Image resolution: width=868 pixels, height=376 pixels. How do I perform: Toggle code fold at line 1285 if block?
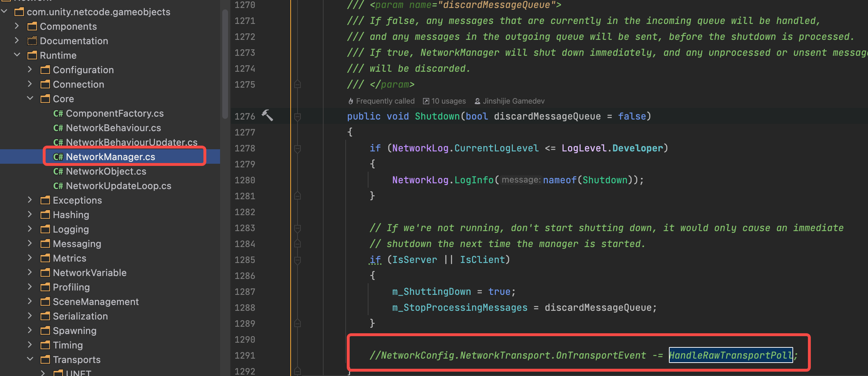(x=298, y=260)
